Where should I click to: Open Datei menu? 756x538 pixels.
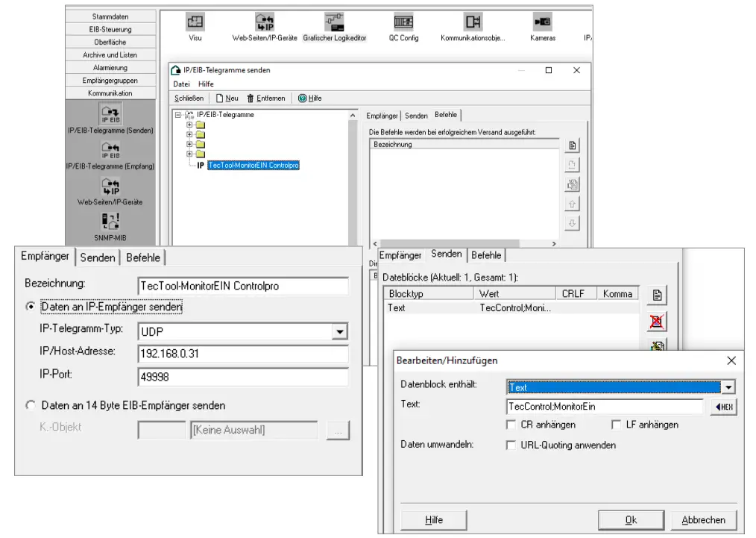pos(181,84)
